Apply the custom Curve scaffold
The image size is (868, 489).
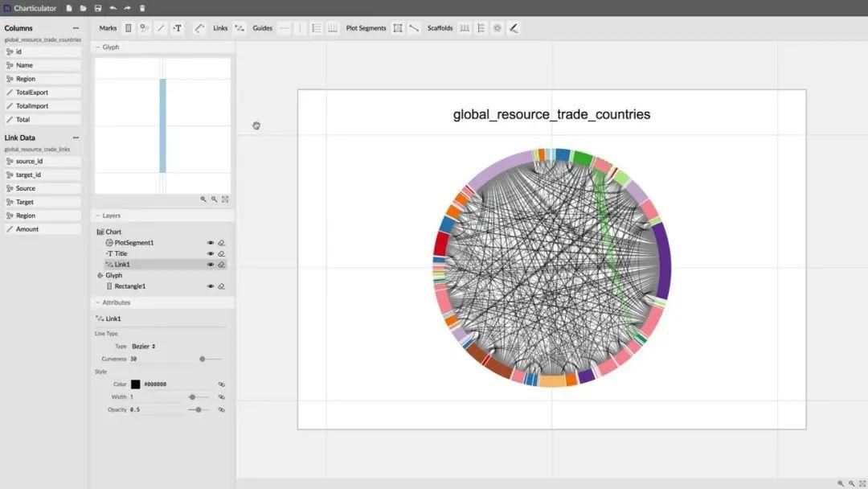(x=514, y=28)
